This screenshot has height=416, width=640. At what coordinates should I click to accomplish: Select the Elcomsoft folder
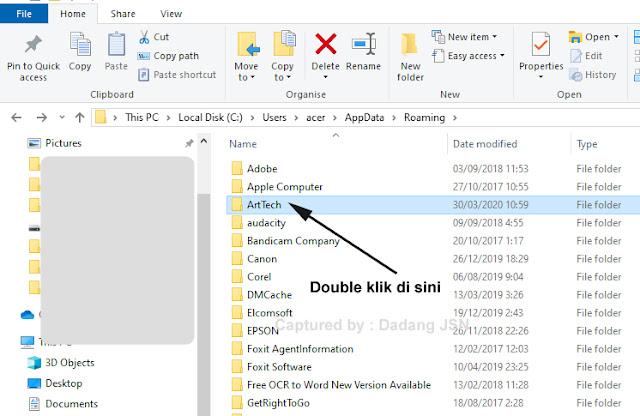(269, 313)
